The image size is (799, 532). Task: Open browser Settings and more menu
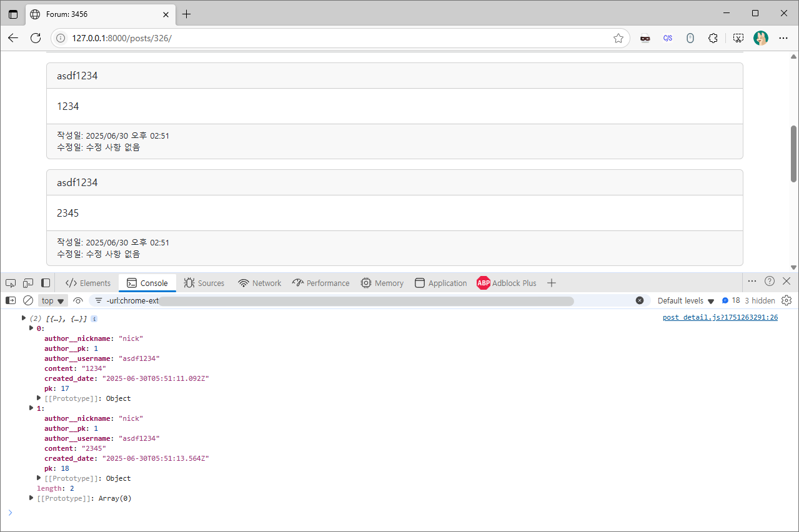[783, 38]
